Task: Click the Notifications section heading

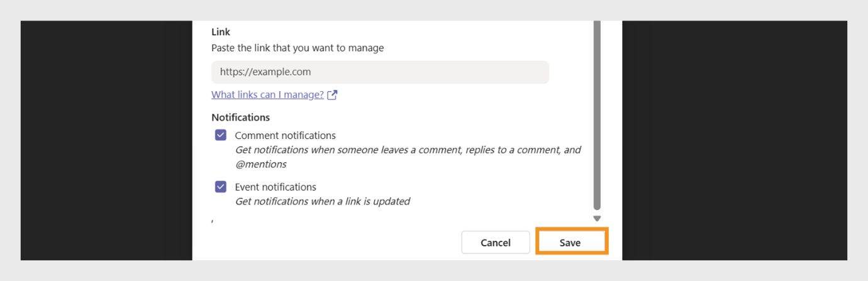Action: (240, 118)
